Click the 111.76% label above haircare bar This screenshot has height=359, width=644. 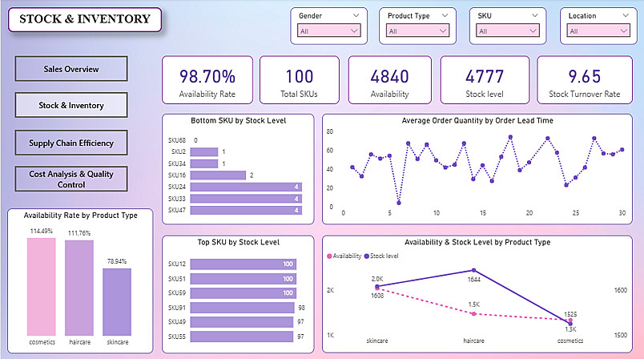pos(79,233)
